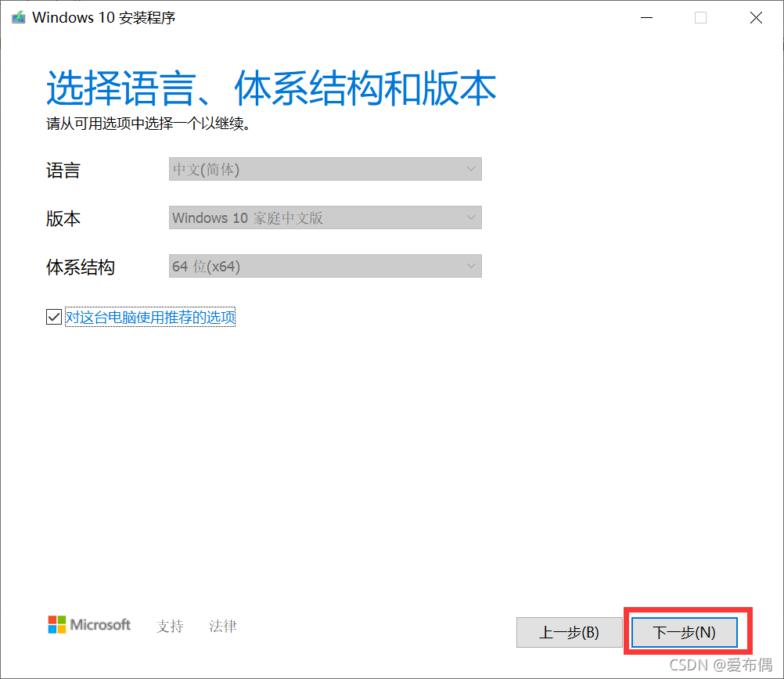Viewport: 784px width, 679px height.
Task: Click the 下一步(N) button
Action: [x=684, y=633]
